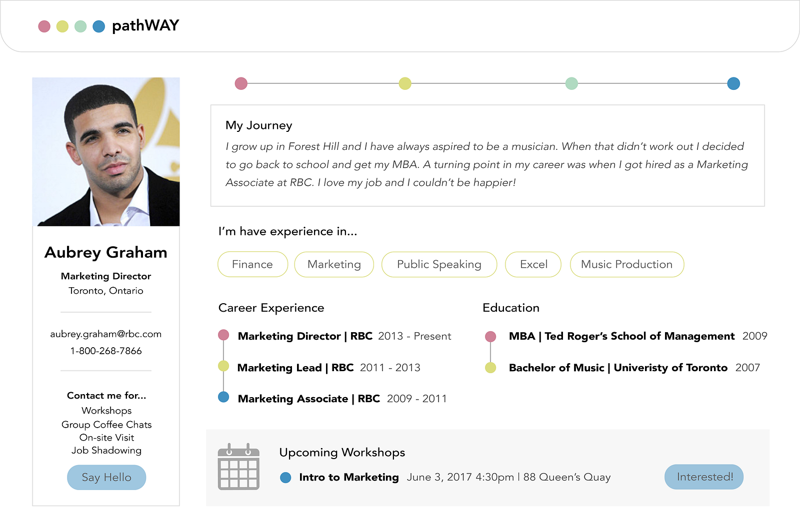The height and width of the screenshot is (532, 800).
Task: Select the blue journey timeline dot
Action: pyautogui.click(x=733, y=83)
